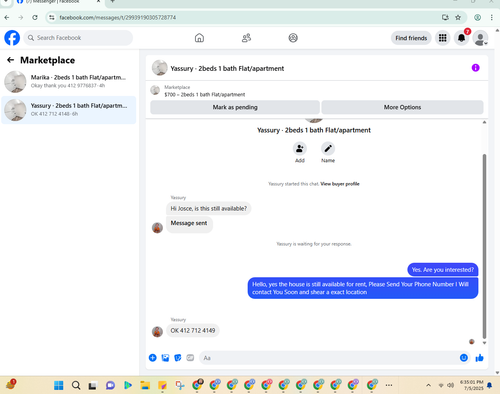
Task: Focus the Aa message input field
Action: pyautogui.click(x=328, y=358)
